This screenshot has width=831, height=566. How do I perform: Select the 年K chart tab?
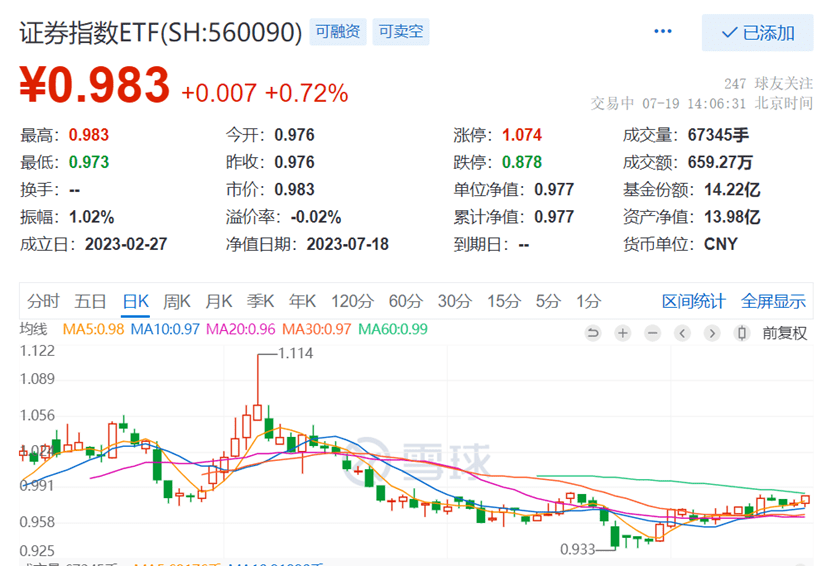pos(302,301)
